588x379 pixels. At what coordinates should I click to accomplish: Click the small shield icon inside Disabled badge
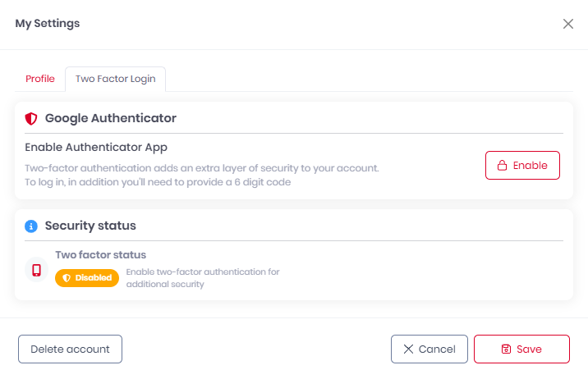67,278
